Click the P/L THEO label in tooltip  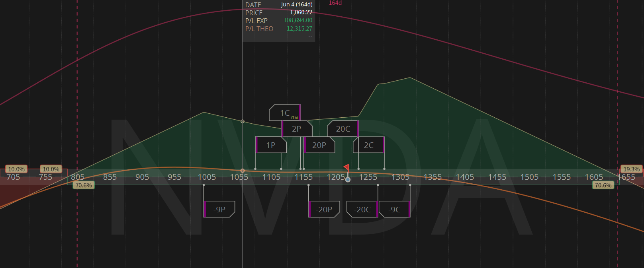pyautogui.click(x=259, y=29)
